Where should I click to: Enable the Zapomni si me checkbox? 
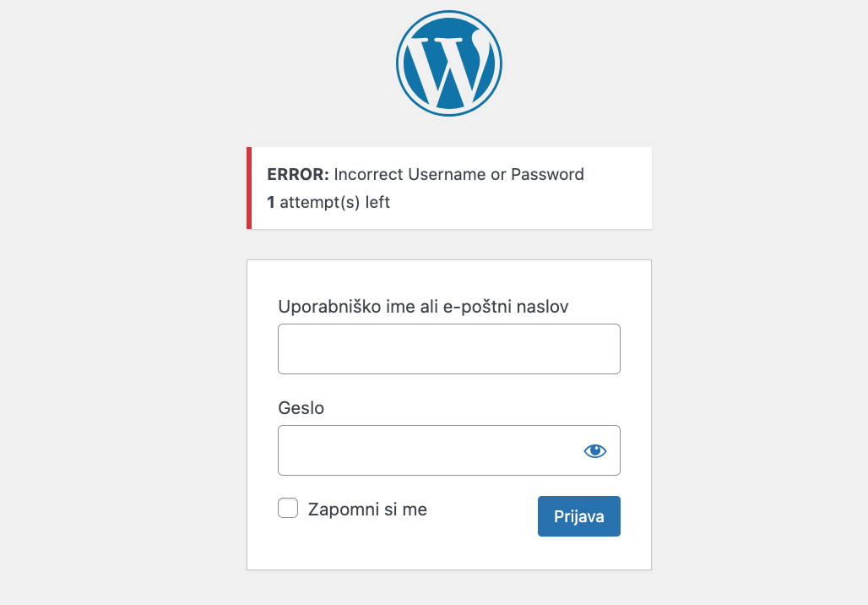[288, 508]
